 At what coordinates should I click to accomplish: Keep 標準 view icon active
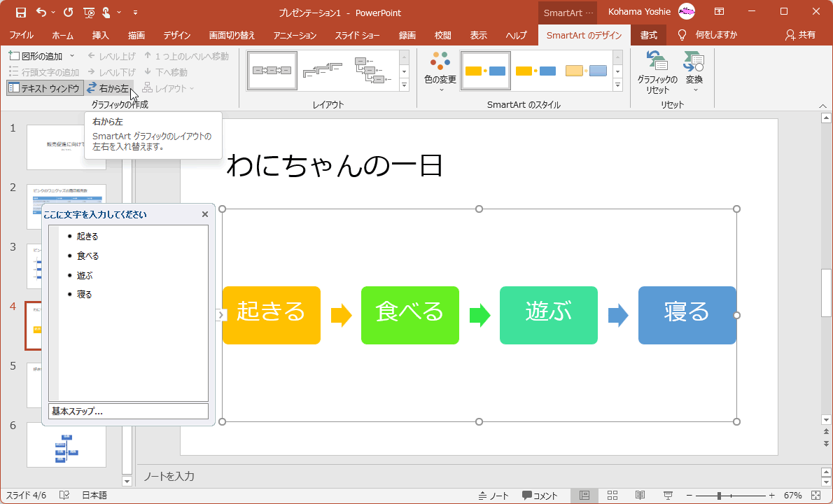pos(585,495)
